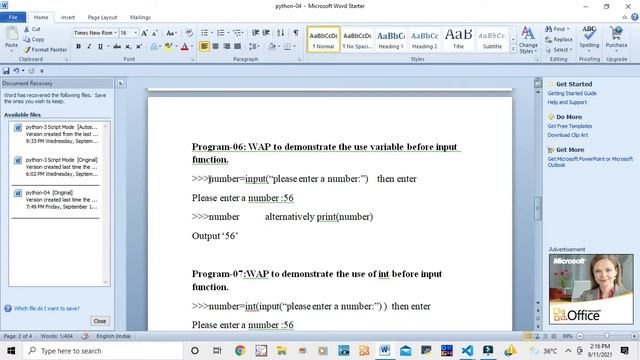Viewport: 640px width, 360px height.
Task: Switch to the Insert ribbon tab
Action: [68, 17]
